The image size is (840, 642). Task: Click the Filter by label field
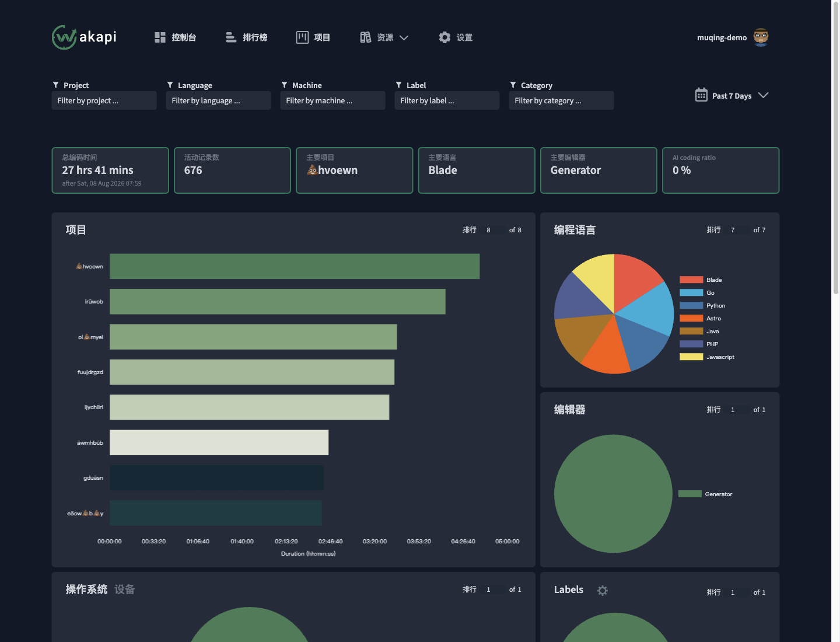pyautogui.click(x=447, y=100)
